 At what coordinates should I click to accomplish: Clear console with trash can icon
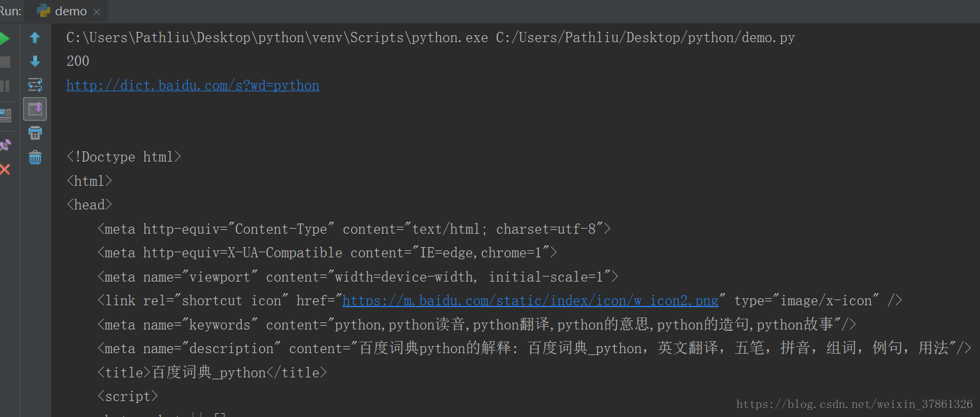[x=35, y=157]
